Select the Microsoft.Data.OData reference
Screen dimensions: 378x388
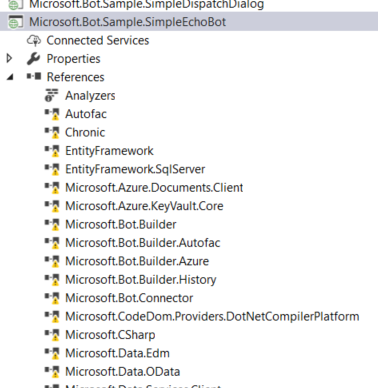tap(123, 371)
